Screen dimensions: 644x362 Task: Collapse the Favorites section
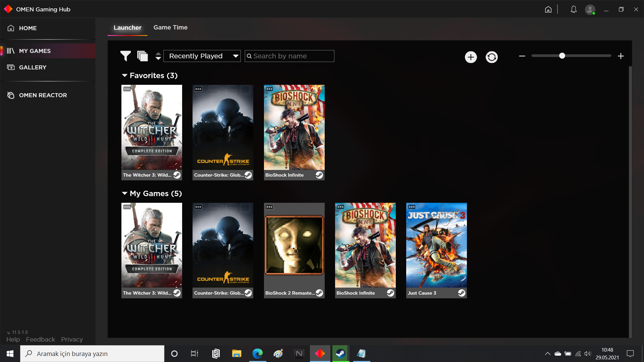125,75
